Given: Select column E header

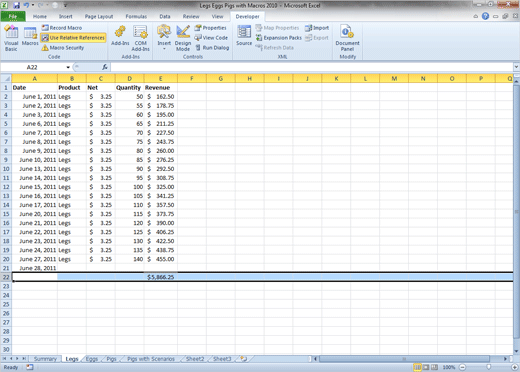Looking at the screenshot, I should coord(161,79).
